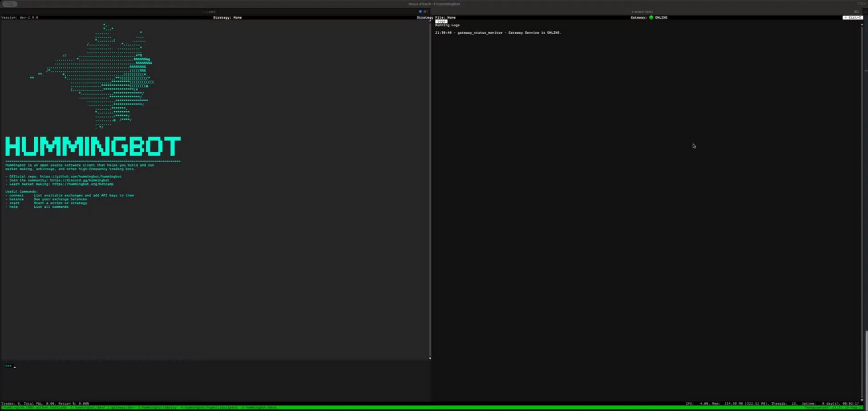
Task: Click the 'connect' command entry
Action: click(x=17, y=195)
